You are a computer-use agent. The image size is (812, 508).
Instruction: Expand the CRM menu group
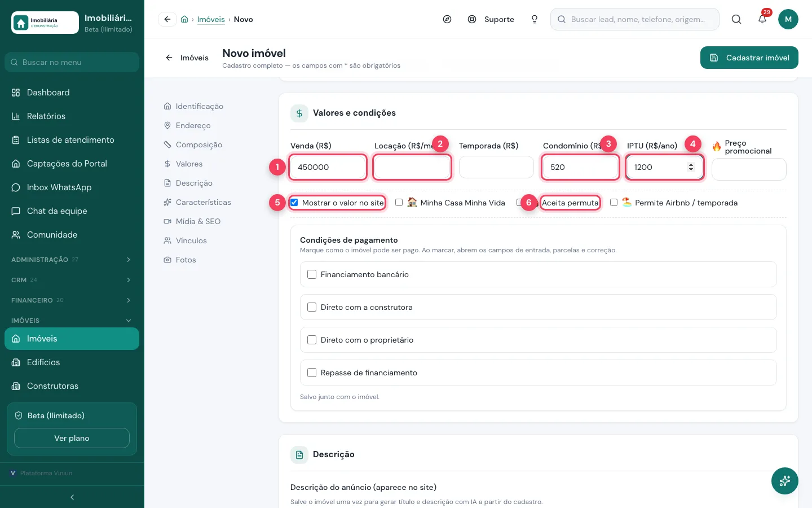[x=72, y=280]
